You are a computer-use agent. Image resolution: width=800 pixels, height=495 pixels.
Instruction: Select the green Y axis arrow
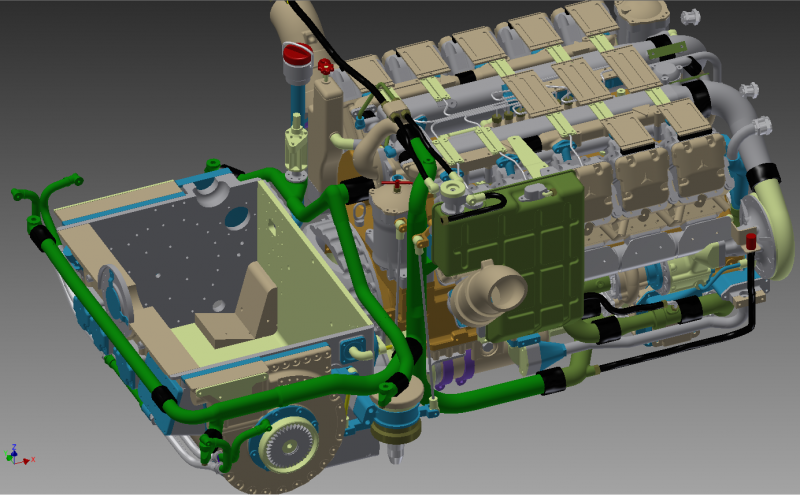[9, 460]
